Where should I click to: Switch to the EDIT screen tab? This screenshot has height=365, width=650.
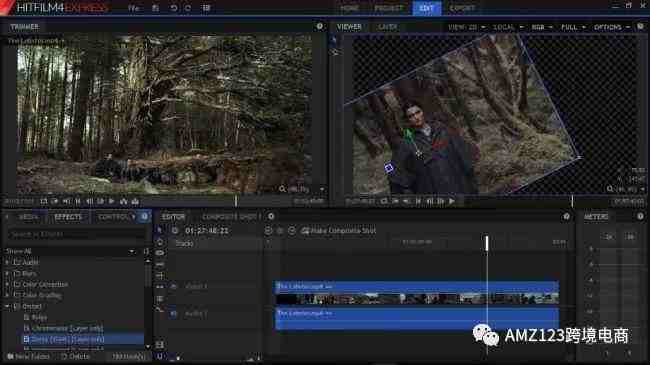tap(427, 8)
